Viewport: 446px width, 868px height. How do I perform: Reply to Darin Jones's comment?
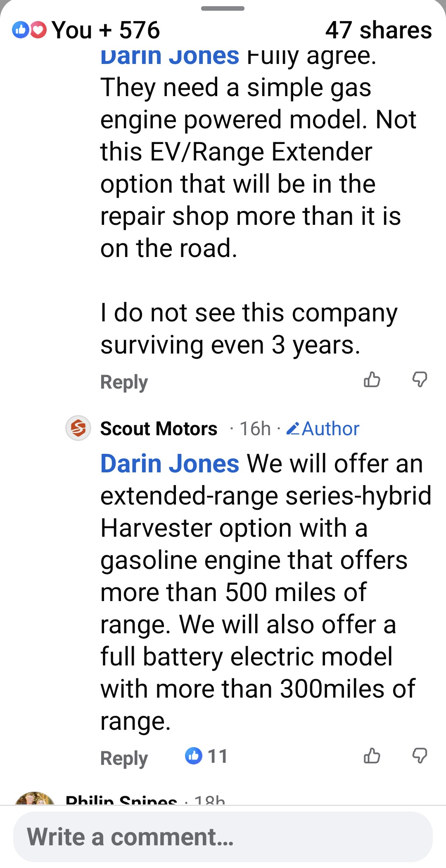(x=124, y=382)
